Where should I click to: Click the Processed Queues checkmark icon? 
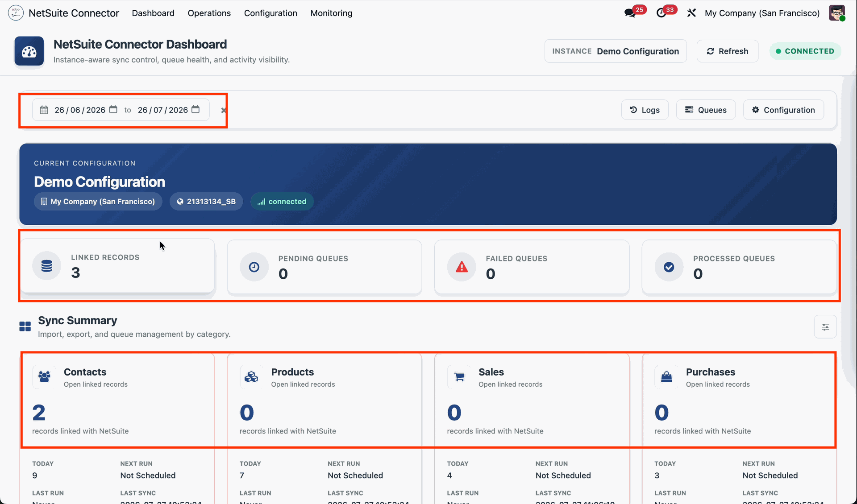click(669, 267)
